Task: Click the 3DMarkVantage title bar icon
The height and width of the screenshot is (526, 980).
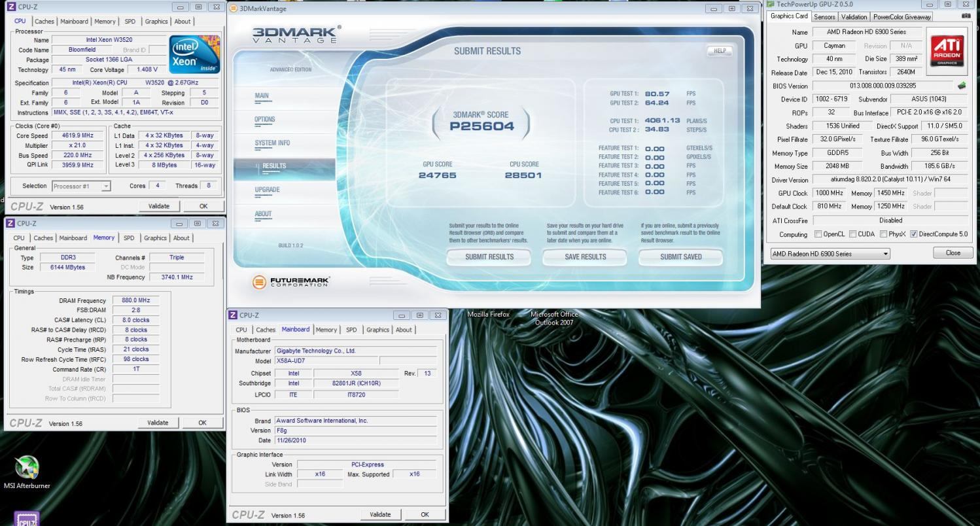Action: tap(234, 9)
